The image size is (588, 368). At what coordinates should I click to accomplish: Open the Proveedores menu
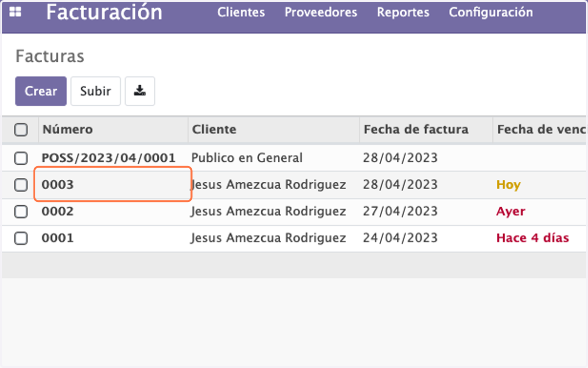[x=321, y=12]
